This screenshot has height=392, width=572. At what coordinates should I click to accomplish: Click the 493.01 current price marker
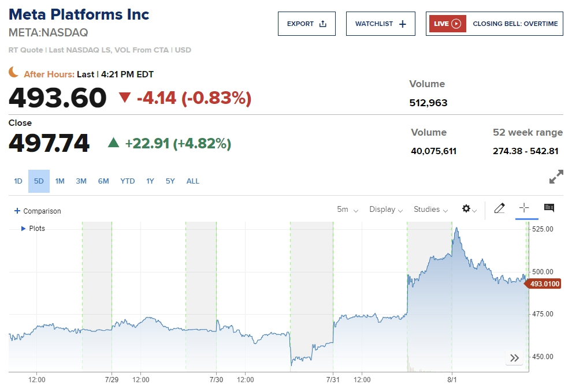pos(544,283)
